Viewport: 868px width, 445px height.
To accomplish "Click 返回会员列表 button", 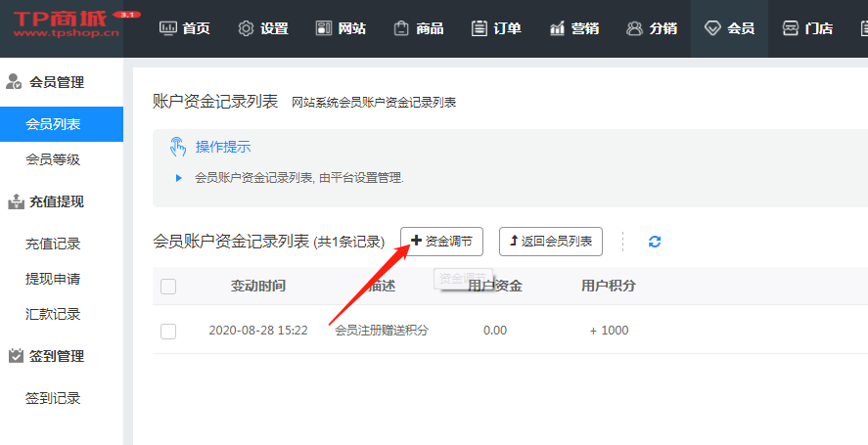I will [x=550, y=241].
